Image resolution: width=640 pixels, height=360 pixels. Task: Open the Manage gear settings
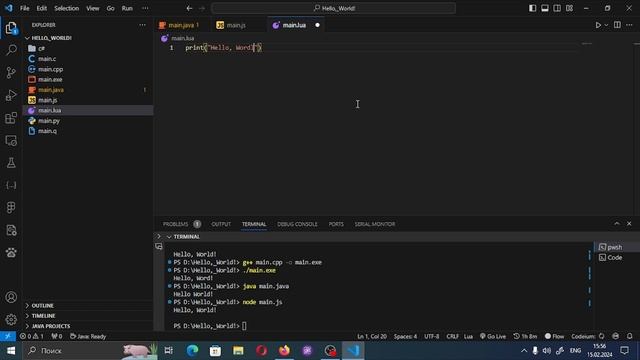coord(11,319)
